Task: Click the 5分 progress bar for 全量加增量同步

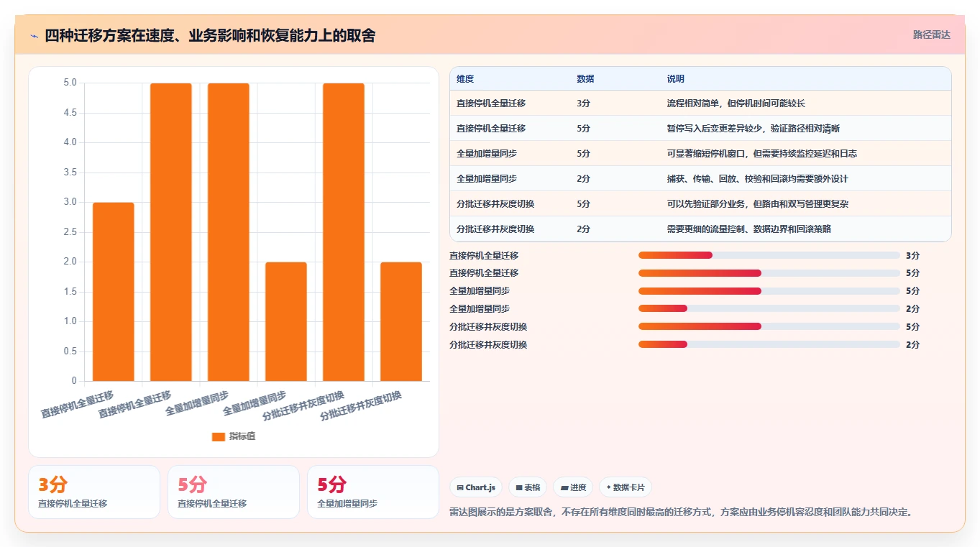Action: (769, 291)
